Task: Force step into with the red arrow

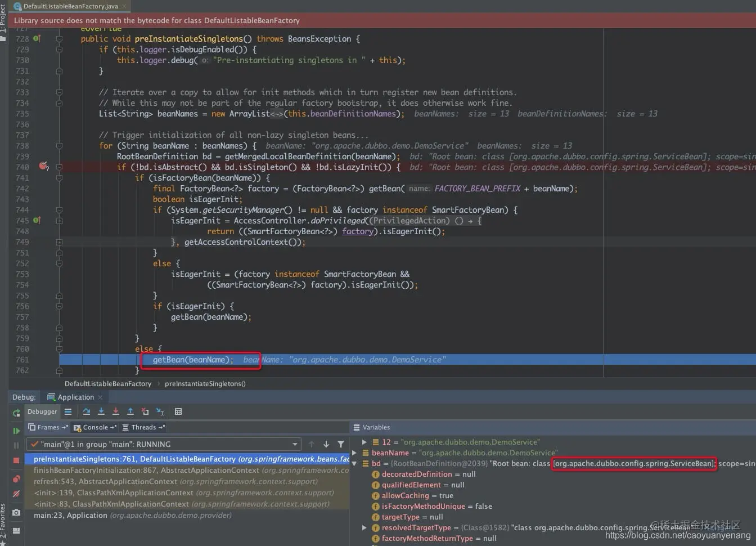Action: (x=116, y=411)
